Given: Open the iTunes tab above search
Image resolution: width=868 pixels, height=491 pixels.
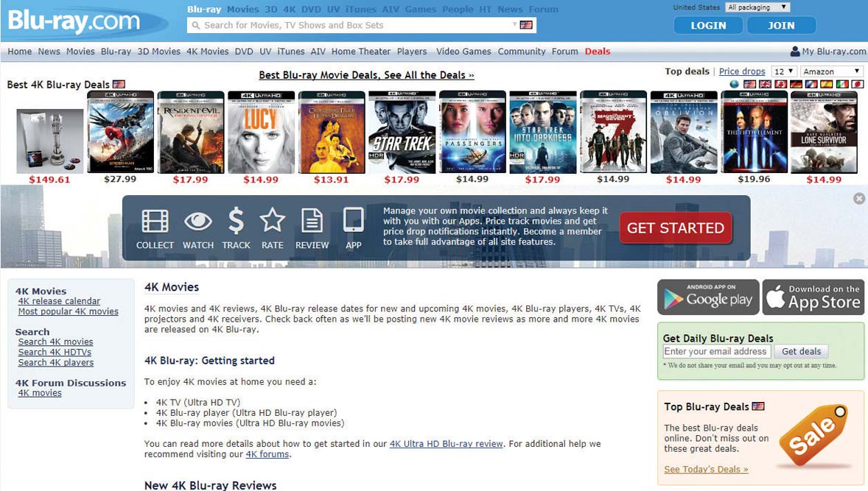Looking at the screenshot, I should 361,10.
